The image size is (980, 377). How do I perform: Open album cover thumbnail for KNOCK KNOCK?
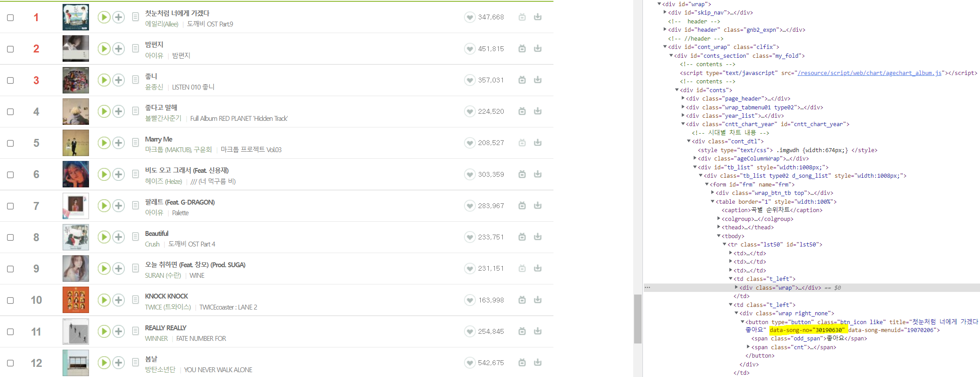(x=76, y=300)
